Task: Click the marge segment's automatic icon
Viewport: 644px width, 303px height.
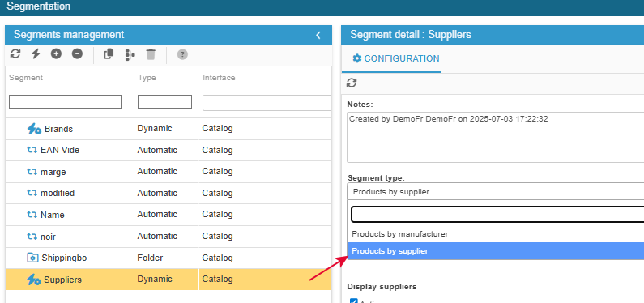Action: pos(32,172)
